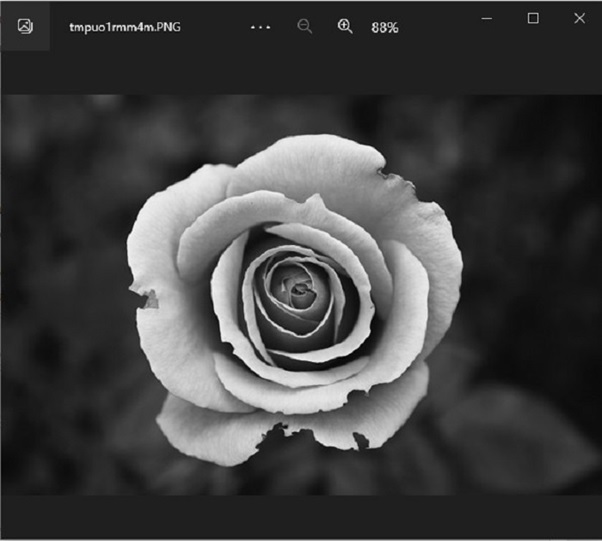Click the zoom in magnifier icon

coord(345,27)
